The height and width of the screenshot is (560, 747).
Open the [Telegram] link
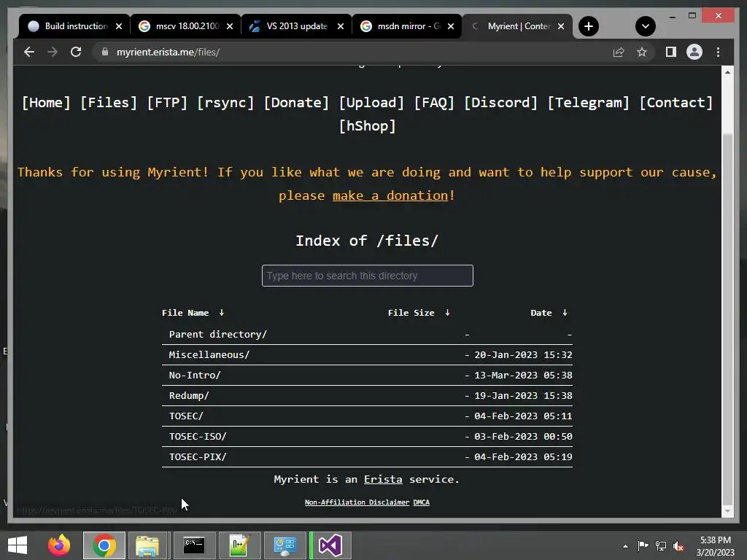pyautogui.click(x=589, y=102)
